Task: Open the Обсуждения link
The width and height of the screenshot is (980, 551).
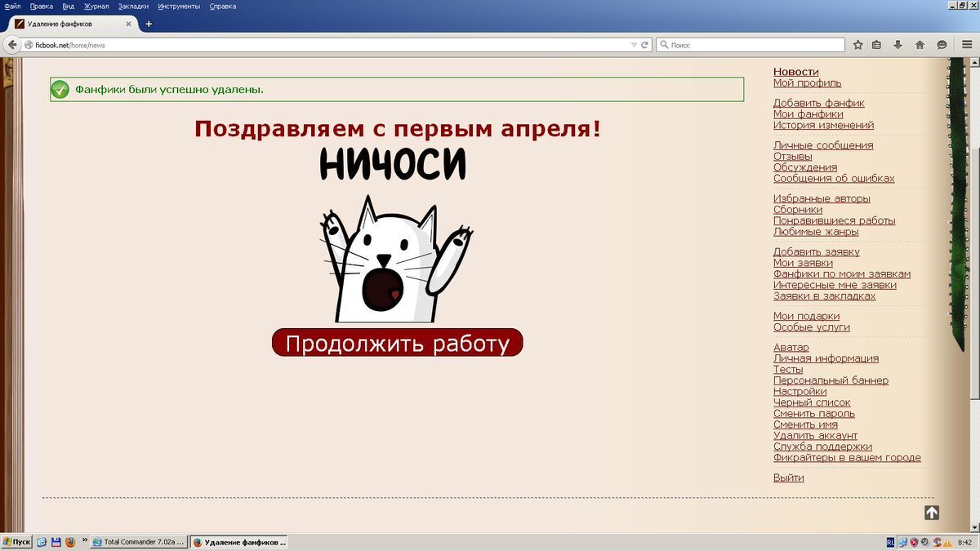Action: 805,167
